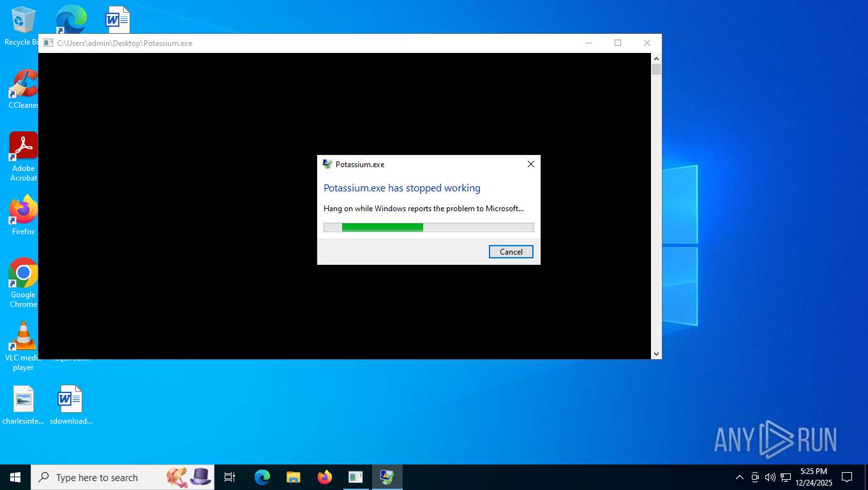Open File Explorer from the taskbar
This screenshot has height=490, width=868.
pos(293,477)
